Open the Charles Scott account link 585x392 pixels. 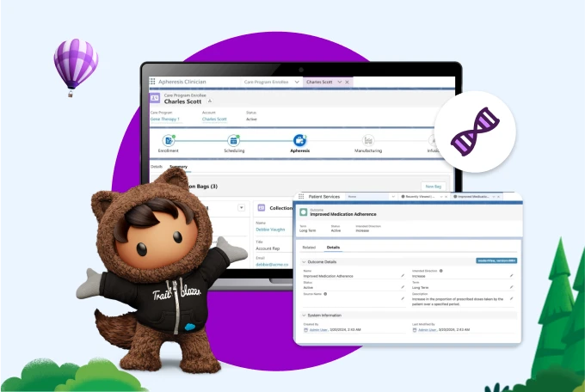pyautogui.click(x=214, y=119)
